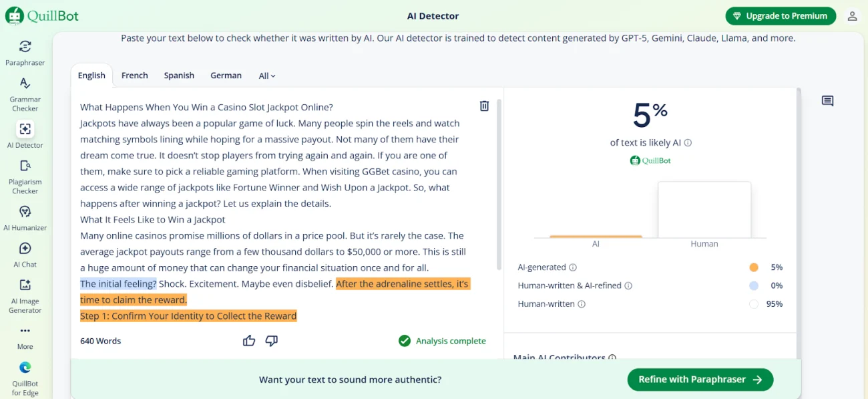Switch to the German language tab
Screen dimensions: 868x399
pyautogui.click(x=226, y=76)
